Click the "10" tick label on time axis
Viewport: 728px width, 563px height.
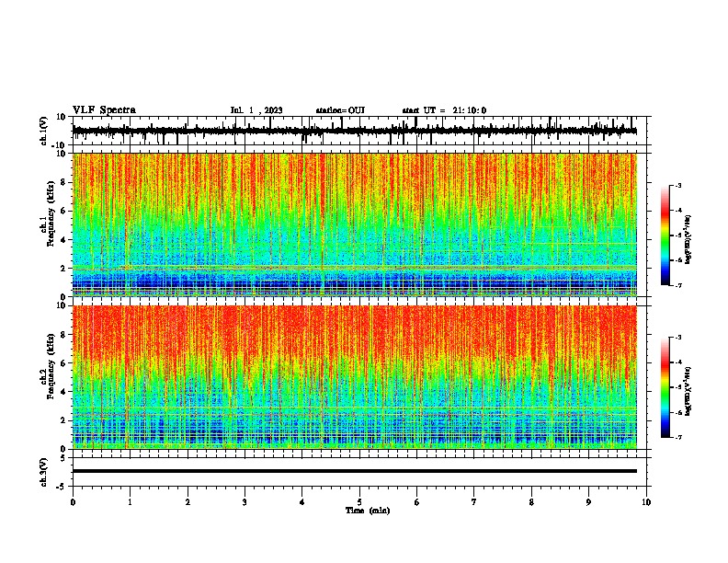click(646, 502)
